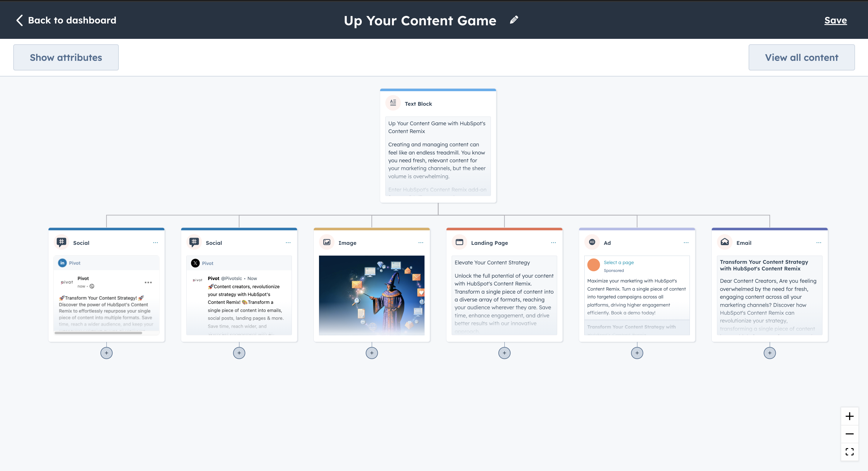
Task: Click the Text Block node icon
Action: [x=393, y=103]
